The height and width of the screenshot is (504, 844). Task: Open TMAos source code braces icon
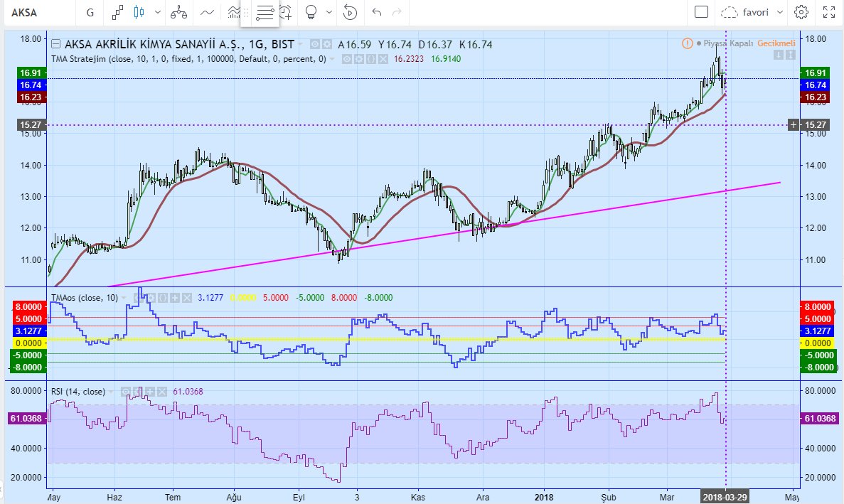coord(163,297)
